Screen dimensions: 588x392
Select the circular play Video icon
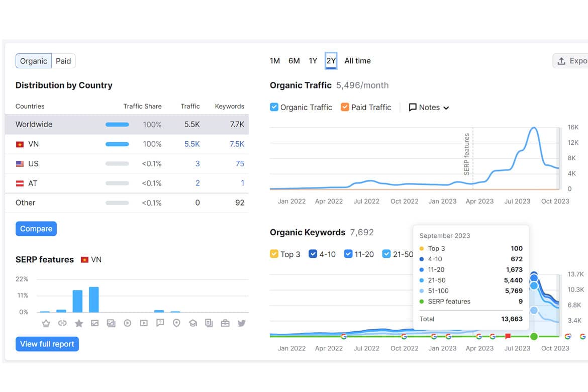128,323
